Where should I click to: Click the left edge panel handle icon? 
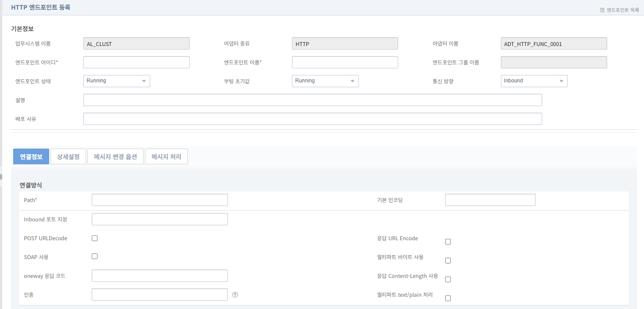pyautogui.click(x=1, y=177)
